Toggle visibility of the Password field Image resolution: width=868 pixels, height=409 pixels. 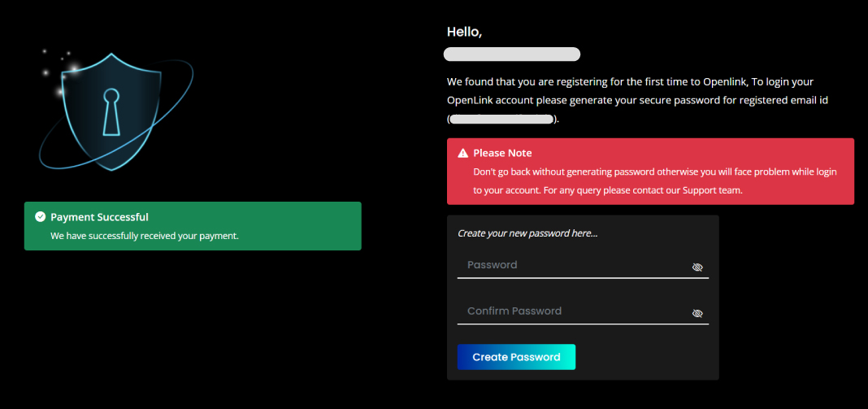click(x=697, y=268)
